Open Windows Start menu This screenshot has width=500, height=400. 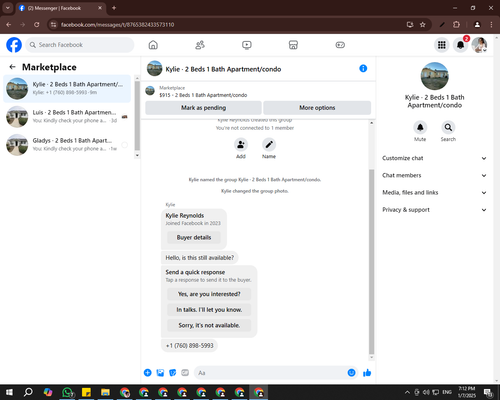[x=9, y=392]
